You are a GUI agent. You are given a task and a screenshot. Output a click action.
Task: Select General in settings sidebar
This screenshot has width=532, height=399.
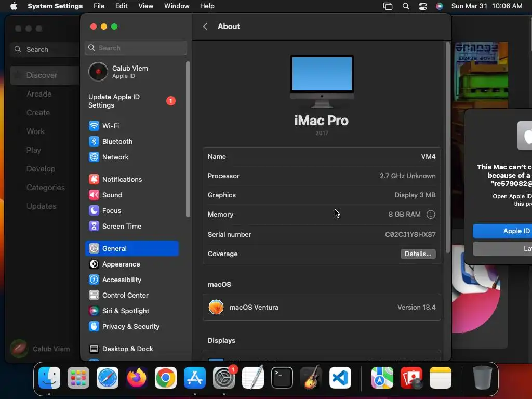point(132,248)
